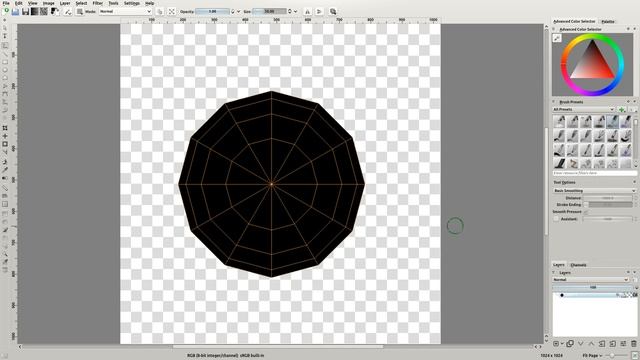Open the File menu
Screen dimensions: 640x360
(6, 3)
